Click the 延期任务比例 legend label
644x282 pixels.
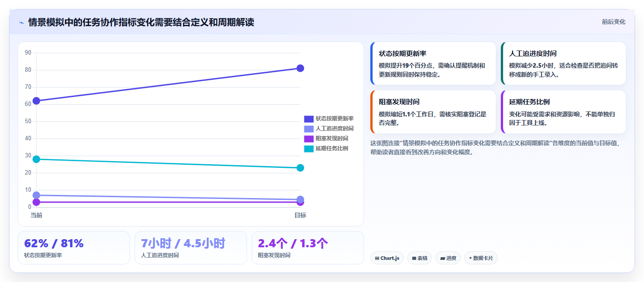click(331, 148)
